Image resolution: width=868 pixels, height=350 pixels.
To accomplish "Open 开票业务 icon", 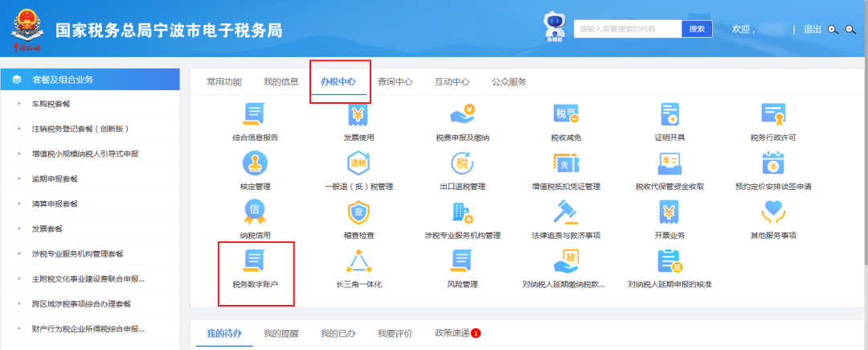I will (669, 212).
